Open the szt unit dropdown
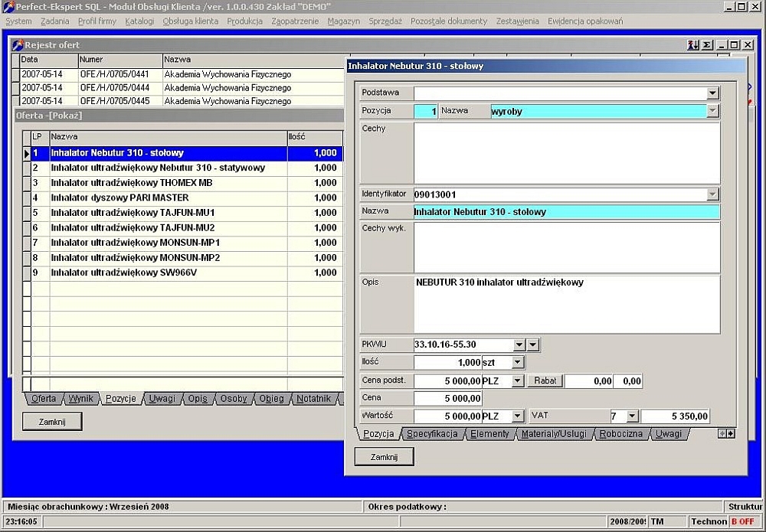Screen dimensions: 766x532 pos(518,362)
